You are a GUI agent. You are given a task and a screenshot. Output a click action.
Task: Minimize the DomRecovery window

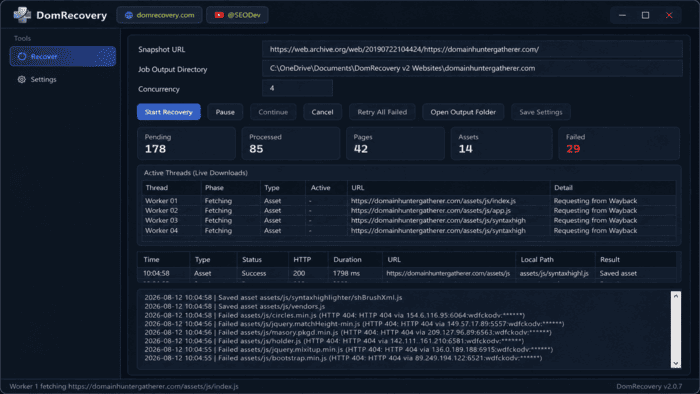622,15
